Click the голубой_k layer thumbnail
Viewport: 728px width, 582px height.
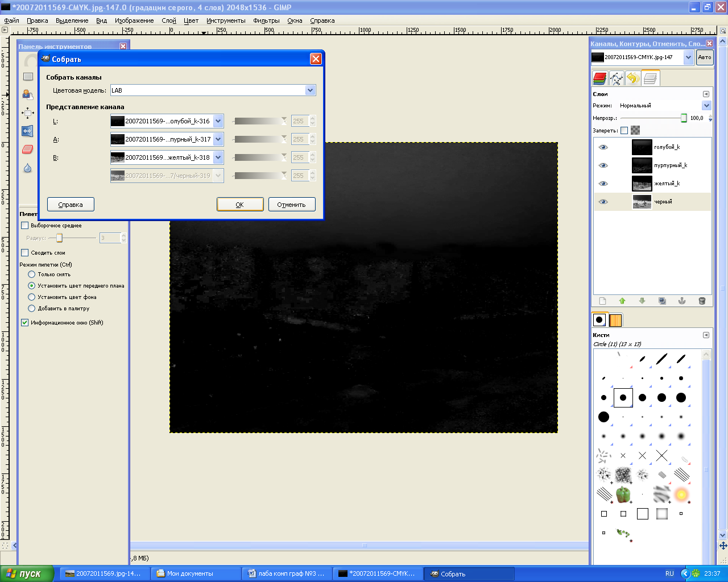pyautogui.click(x=642, y=147)
